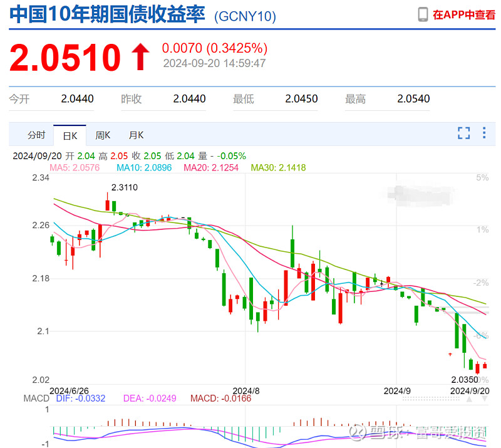Click the MACD: -0.0166 value
This screenshot has width=501, height=448.
pyautogui.click(x=221, y=399)
